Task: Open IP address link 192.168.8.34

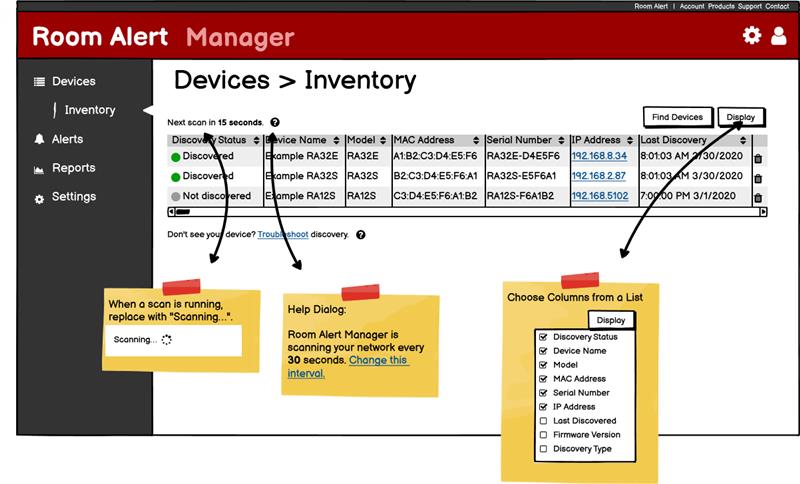Action: click(x=598, y=157)
